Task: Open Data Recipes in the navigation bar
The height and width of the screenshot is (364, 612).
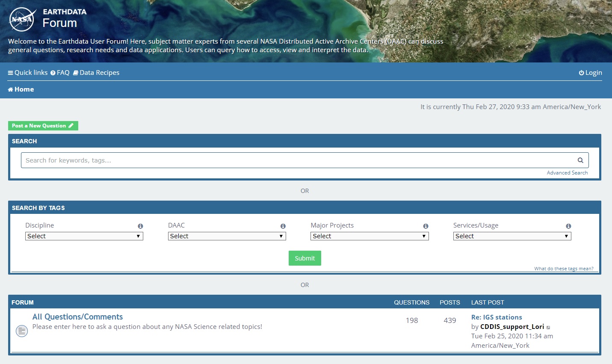Action: click(x=96, y=73)
